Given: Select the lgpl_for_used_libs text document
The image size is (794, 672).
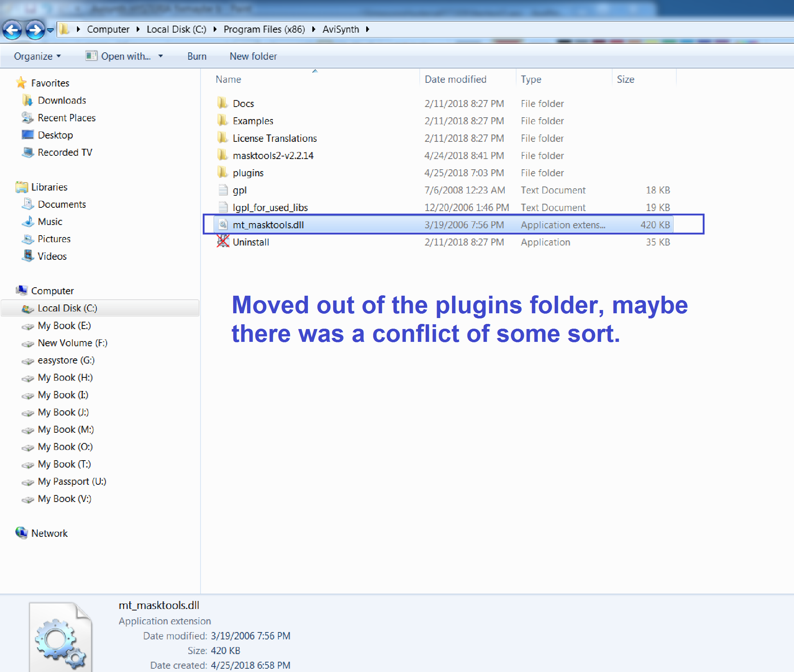Looking at the screenshot, I should coord(270,207).
